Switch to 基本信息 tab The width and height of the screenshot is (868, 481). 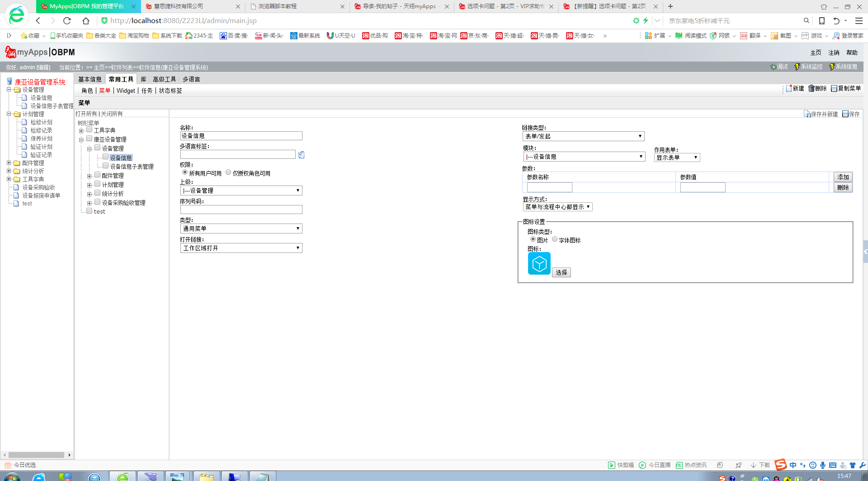pyautogui.click(x=90, y=79)
